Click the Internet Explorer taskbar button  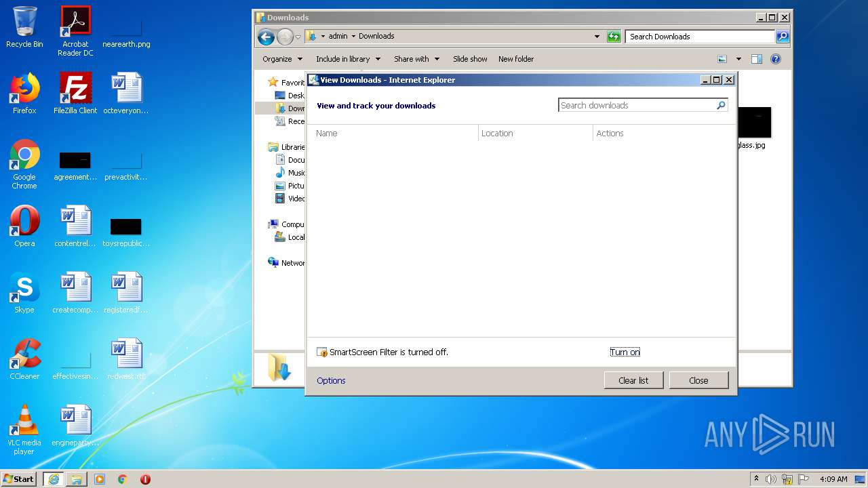coord(54,479)
